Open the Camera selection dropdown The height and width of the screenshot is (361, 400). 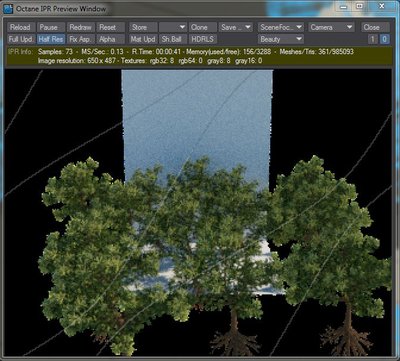pyautogui.click(x=331, y=27)
